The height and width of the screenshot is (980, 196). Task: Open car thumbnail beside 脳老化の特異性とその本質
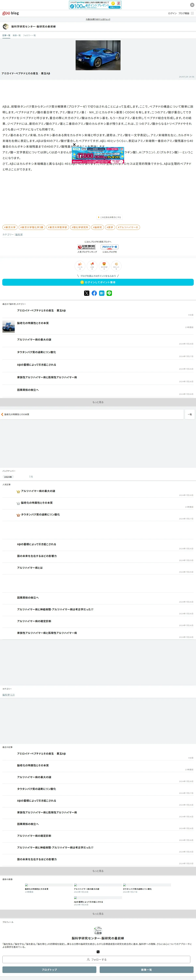pos(8,326)
